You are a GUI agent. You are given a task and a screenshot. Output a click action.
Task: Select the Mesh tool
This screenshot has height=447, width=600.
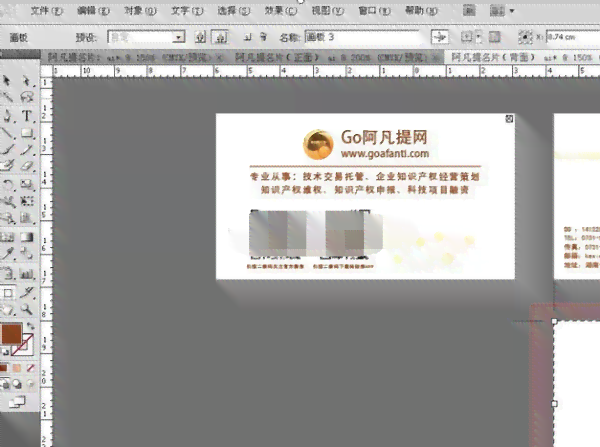(7, 237)
